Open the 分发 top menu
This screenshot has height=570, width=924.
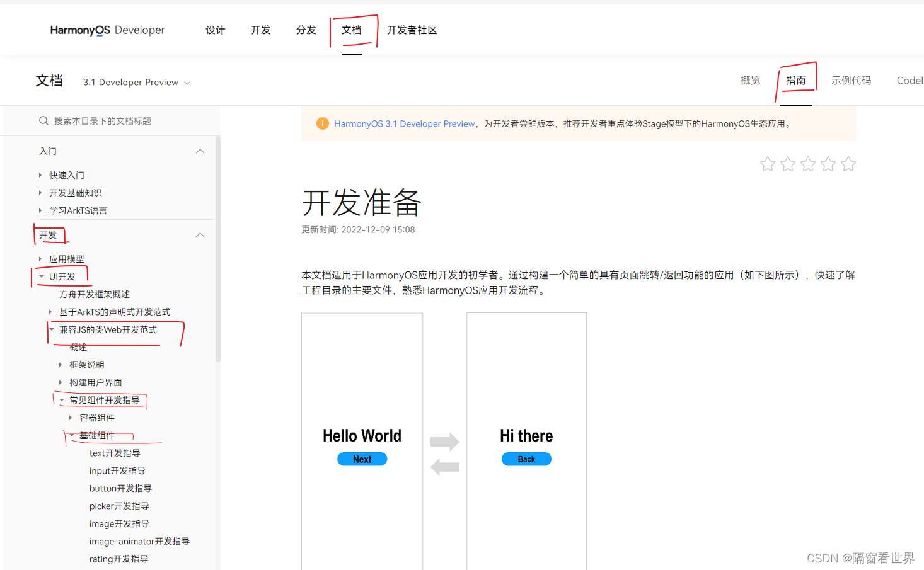306,30
